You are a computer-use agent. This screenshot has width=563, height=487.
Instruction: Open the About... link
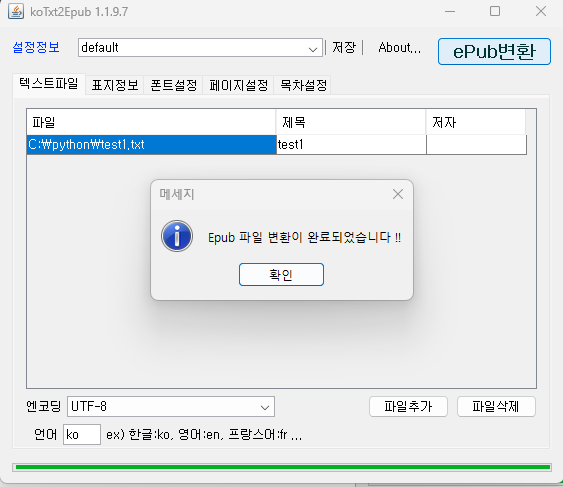(x=400, y=47)
